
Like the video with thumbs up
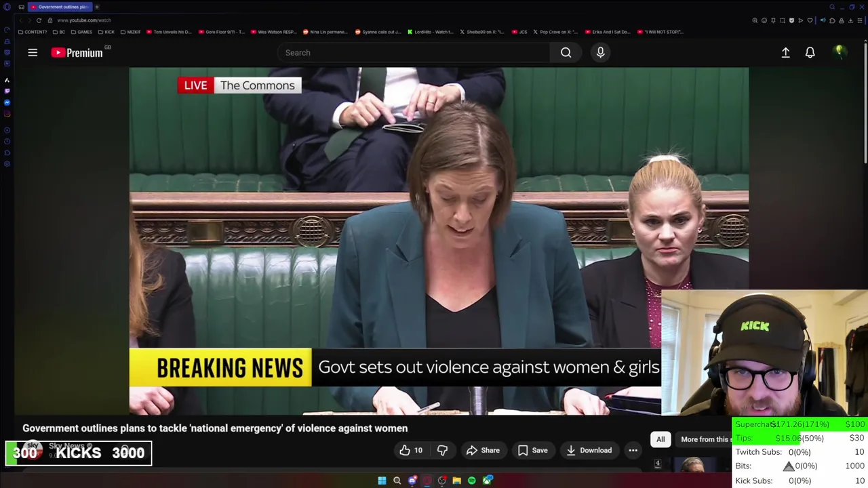[x=411, y=450]
